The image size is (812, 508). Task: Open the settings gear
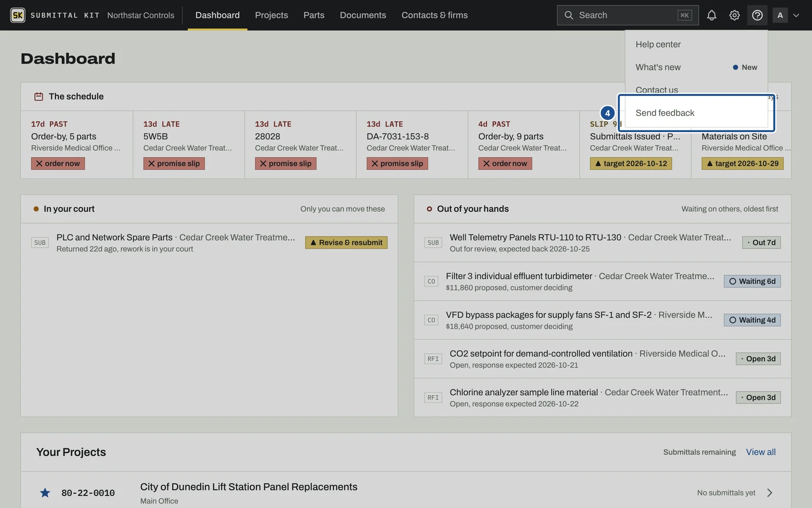734,15
